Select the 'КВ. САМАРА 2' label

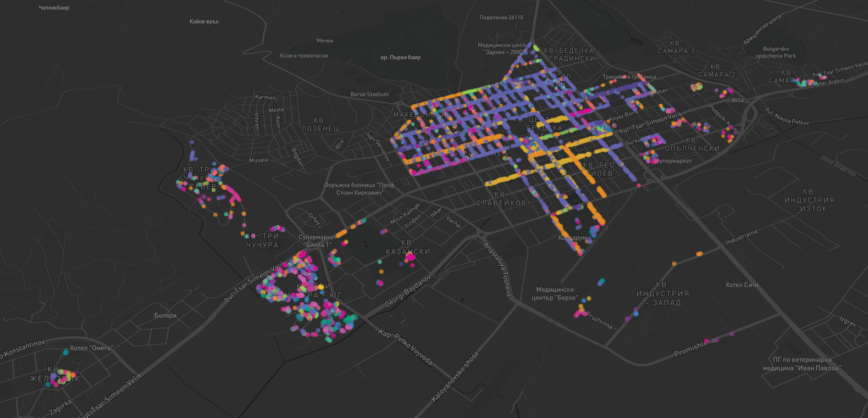pos(716,71)
